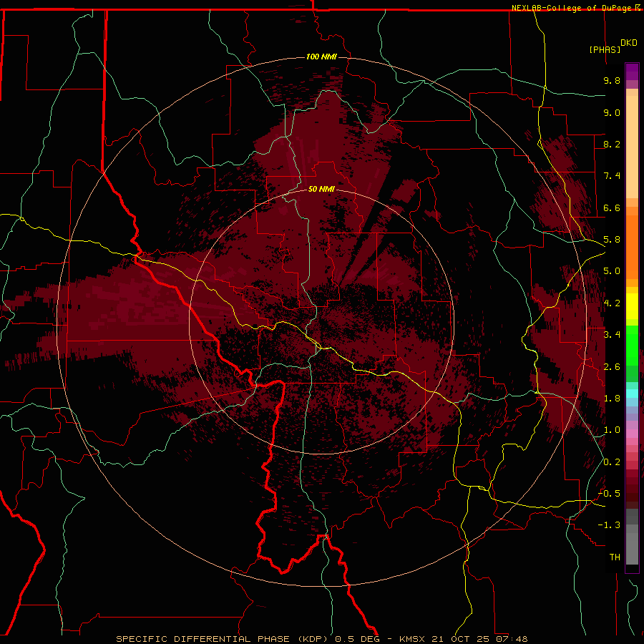Click the 9.0 value on color scale
The width and height of the screenshot is (644, 644).
pyautogui.click(x=612, y=112)
